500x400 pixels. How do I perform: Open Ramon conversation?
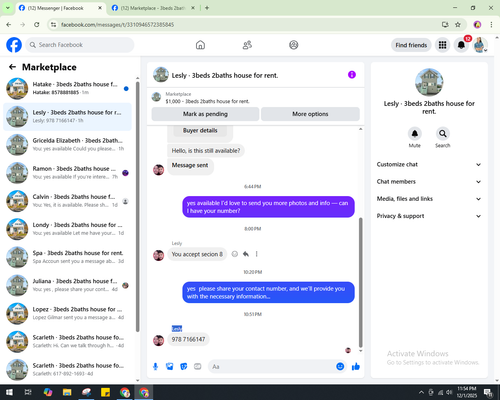[68, 173]
